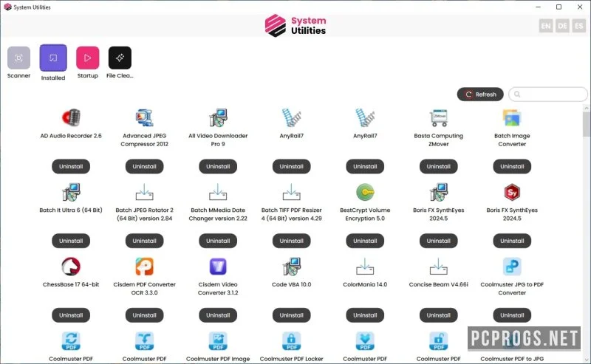
Task: Select the Coolmuster PDF Locker padlock icon
Action: click(x=291, y=341)
